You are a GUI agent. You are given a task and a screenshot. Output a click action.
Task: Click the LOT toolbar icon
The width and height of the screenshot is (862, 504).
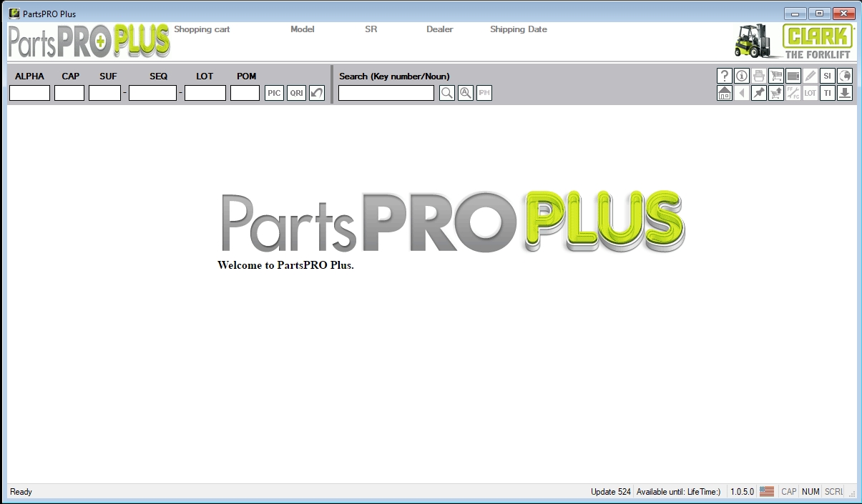coord(810,93)
